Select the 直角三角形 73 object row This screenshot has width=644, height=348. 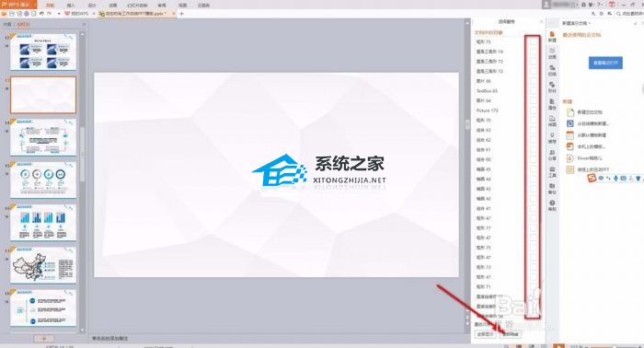(x=506, y=61)
